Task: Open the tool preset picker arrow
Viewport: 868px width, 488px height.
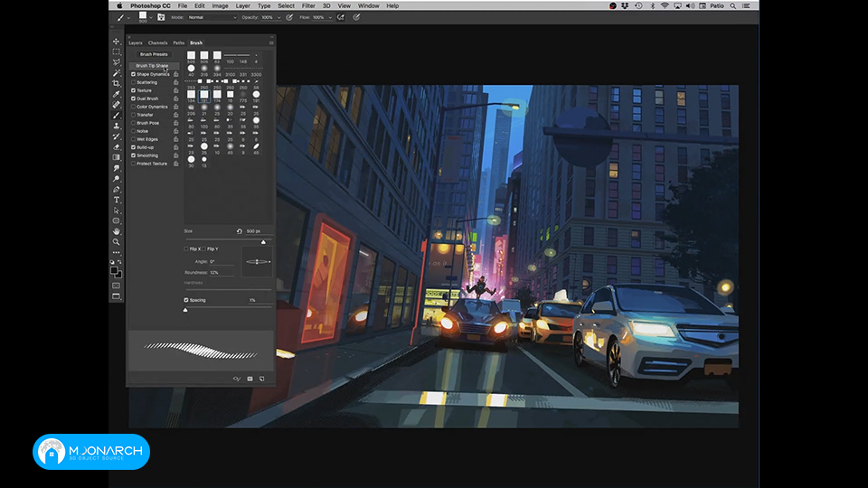Action: click(128, 17)
